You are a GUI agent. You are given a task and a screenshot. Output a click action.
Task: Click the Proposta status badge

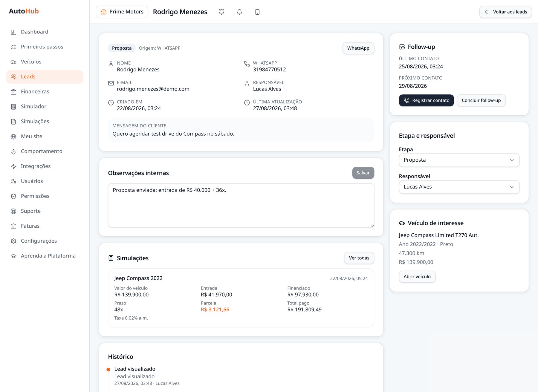[122, 48]
